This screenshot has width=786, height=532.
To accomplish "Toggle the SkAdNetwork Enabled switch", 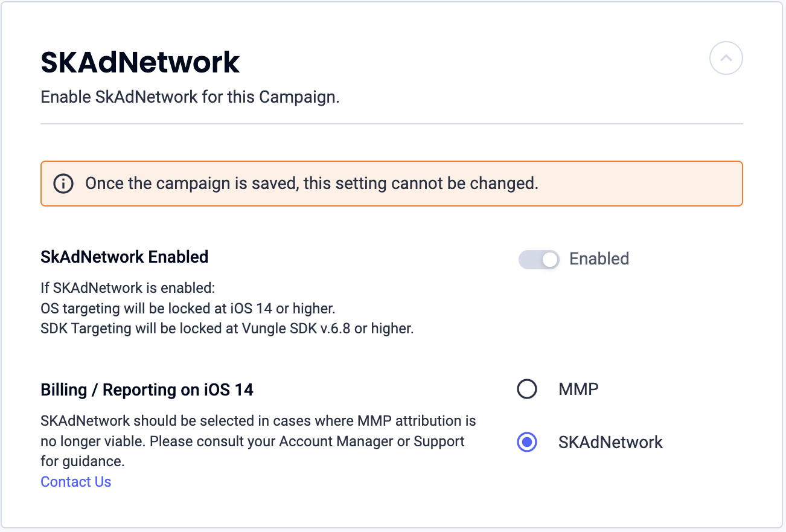I will [539, 259].
